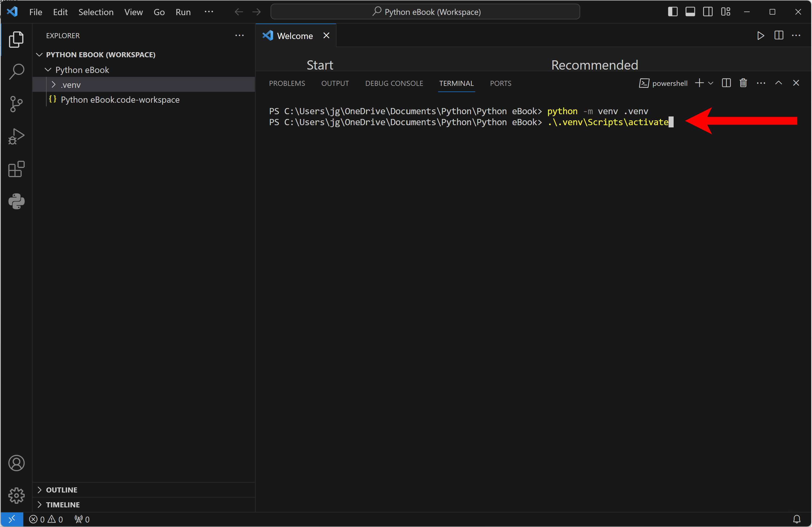Screen dimensions: 812x527
Task: Click the ports forwarded indicator in status bar
Action: 82,519
